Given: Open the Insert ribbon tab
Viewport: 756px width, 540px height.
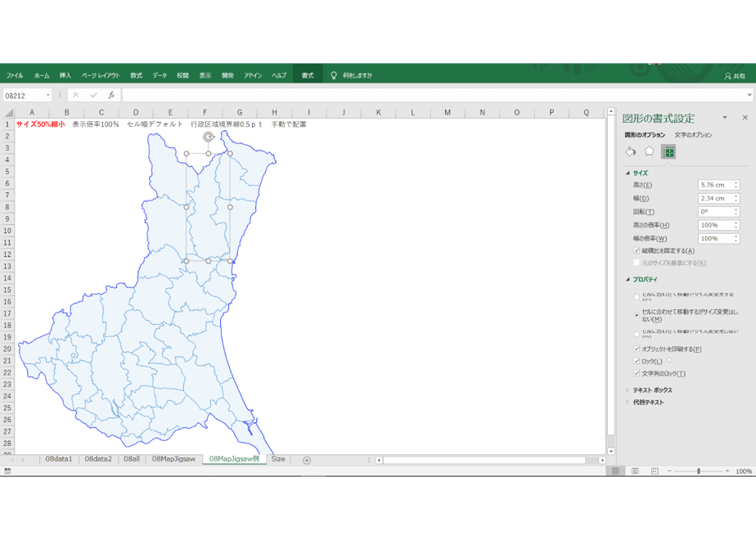Looking at the screenshot, I should tap(65, 75).
